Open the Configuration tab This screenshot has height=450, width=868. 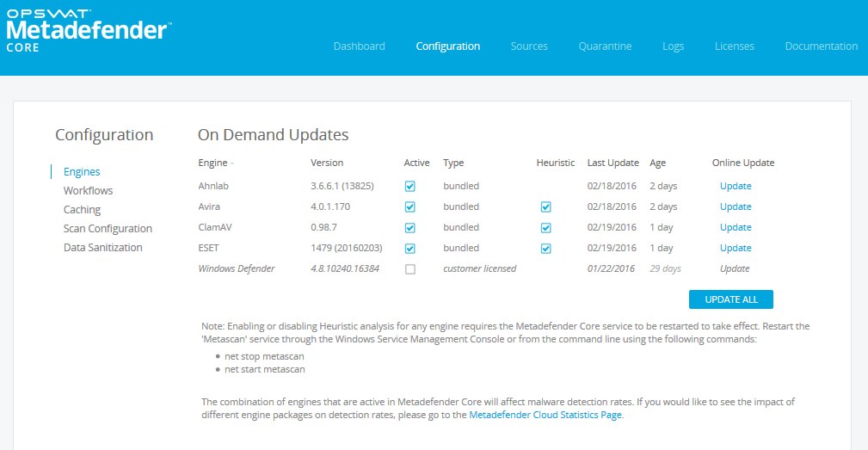(448, 46)
